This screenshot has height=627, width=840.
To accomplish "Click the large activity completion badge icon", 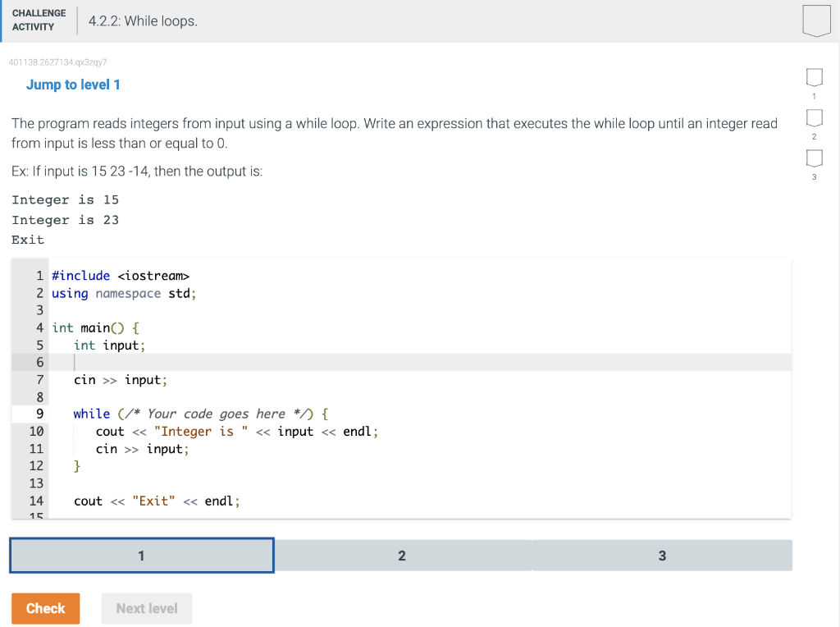I will pyautogui.click(x=816, y=21).
